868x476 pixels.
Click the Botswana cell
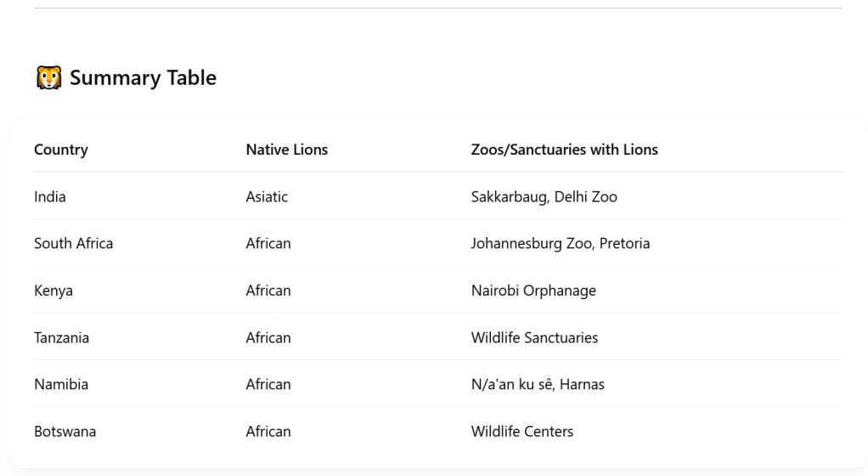pyautogui.click(x=65, y=432)
